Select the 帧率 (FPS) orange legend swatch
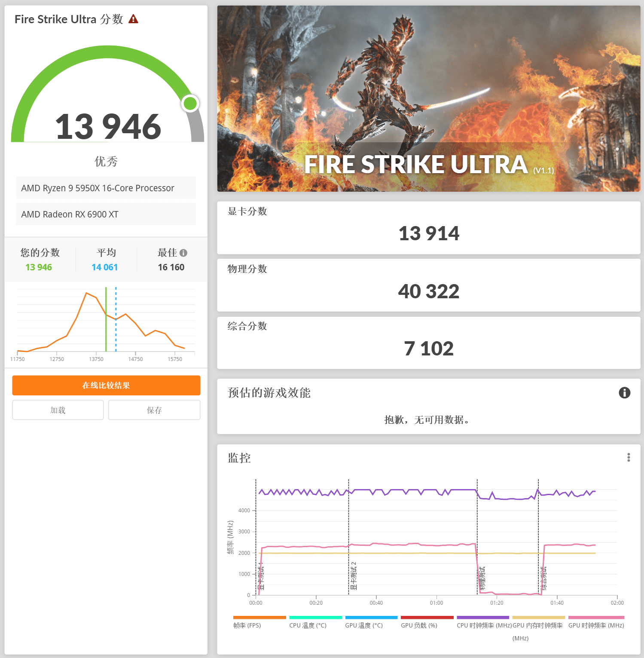Viewport: 644px width, 658px height. 259,618
